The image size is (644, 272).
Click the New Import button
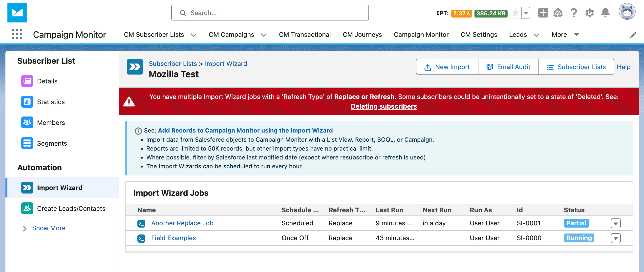[x=447, y=67]
